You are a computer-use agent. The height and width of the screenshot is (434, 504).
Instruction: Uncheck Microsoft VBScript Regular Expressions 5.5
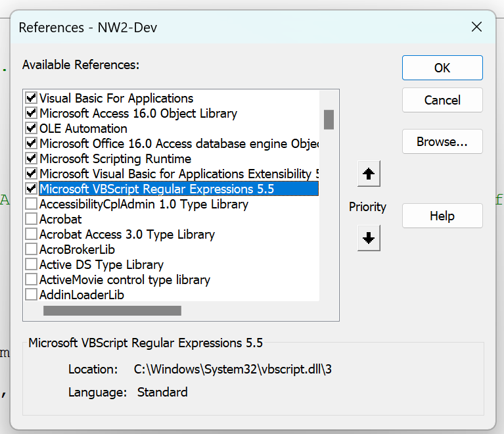(x=31, y=189)
